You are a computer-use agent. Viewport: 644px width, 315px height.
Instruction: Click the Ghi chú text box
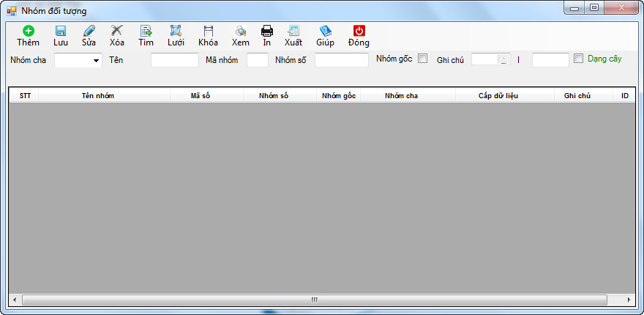(485, 59)
